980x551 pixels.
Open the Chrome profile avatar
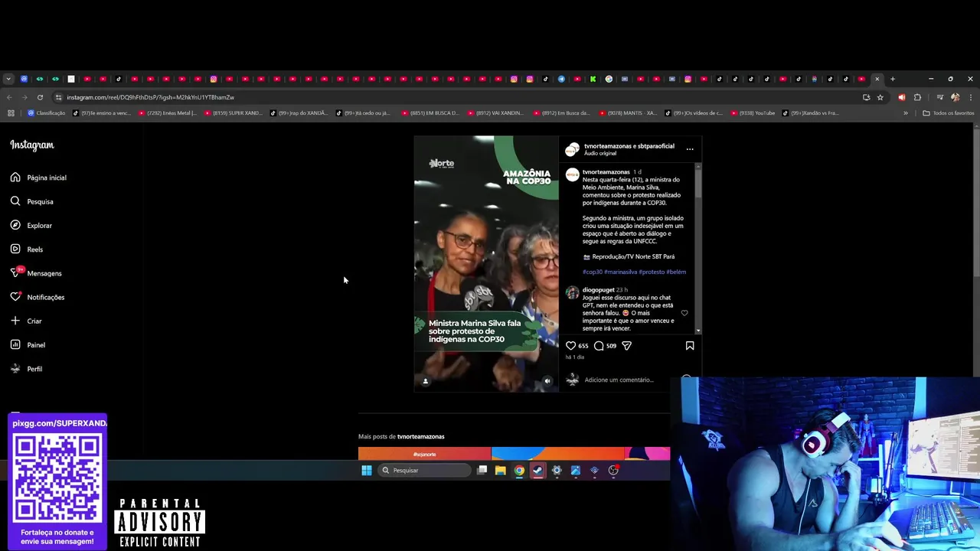tap(955, 97)
